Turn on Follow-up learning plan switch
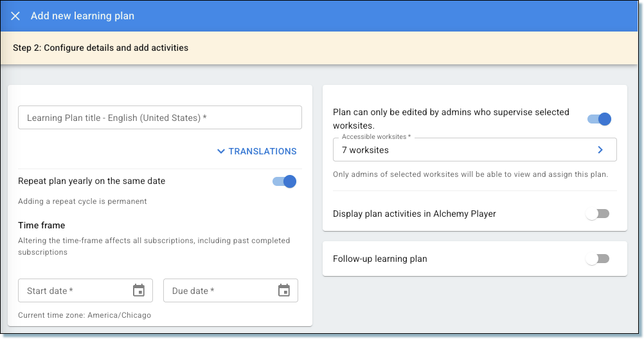 [598, 259]
